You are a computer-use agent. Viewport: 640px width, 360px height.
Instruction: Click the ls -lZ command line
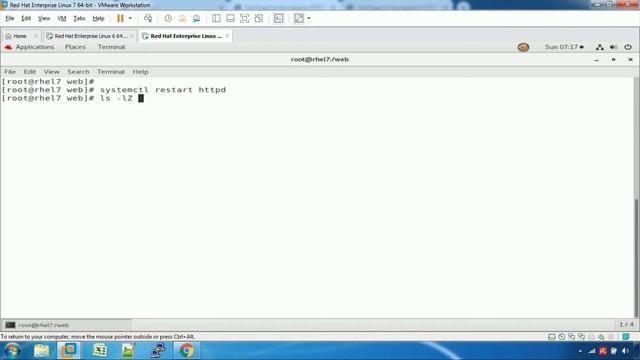tap(73, 98)
